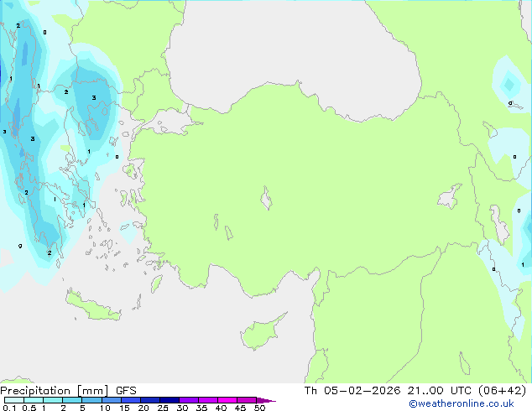This screenshot has width=532, height=411.
Task: Click the legend value label "50"
Action: tap(259, 408)
